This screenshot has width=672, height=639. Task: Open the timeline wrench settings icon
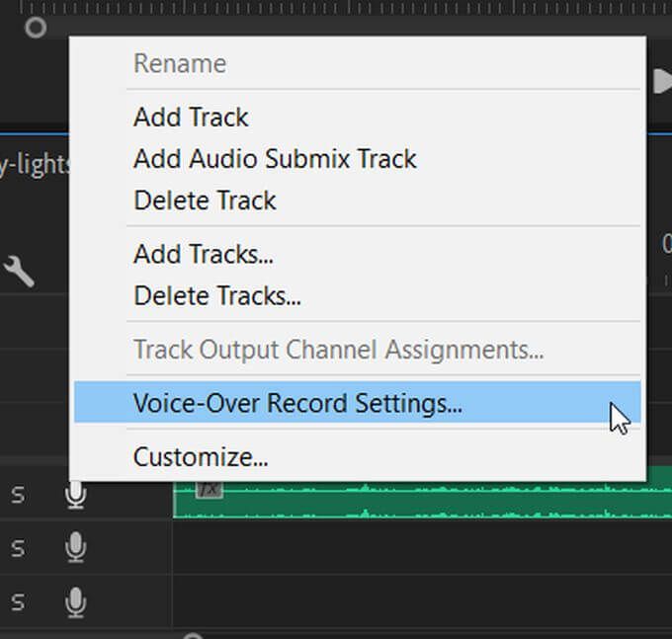[x=19, y=271]
